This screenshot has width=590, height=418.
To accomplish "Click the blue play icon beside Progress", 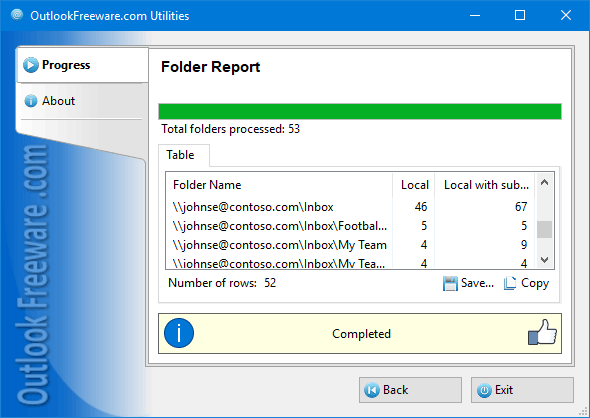I will click(x=31, y=65).
